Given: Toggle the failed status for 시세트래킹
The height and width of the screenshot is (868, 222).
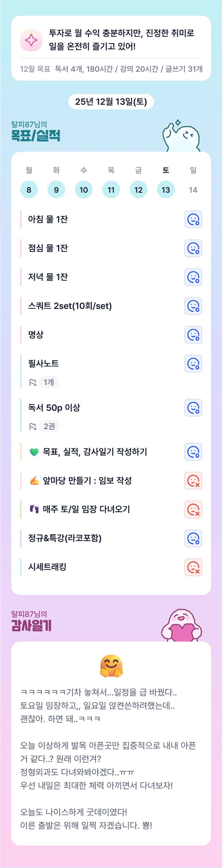Looking at the screenshot, I should pos(193,567).
